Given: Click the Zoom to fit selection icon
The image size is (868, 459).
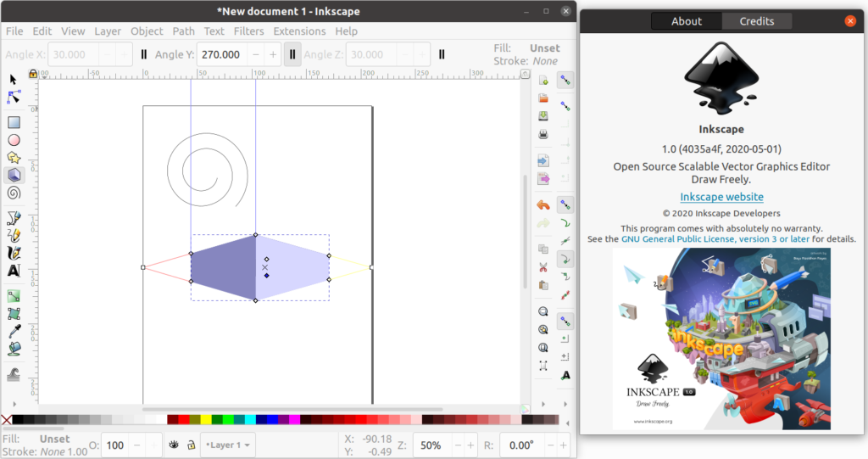Looking at the screenshot, I should 543,311.
